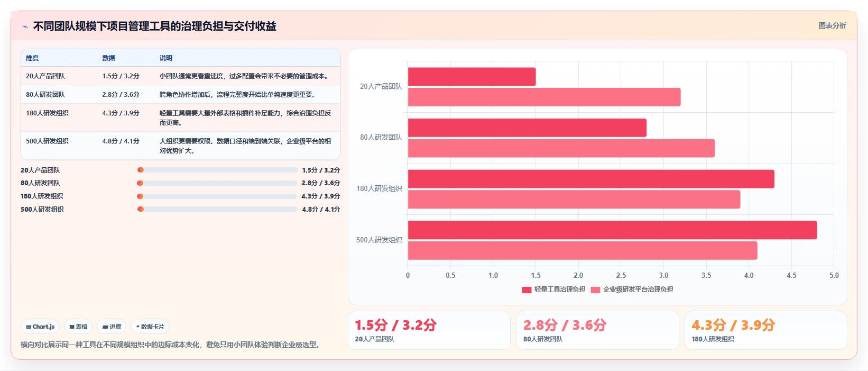
Task: Click the pink 企业级研发平台治理负担 legend swatch
Action: [x=595, y=289]
